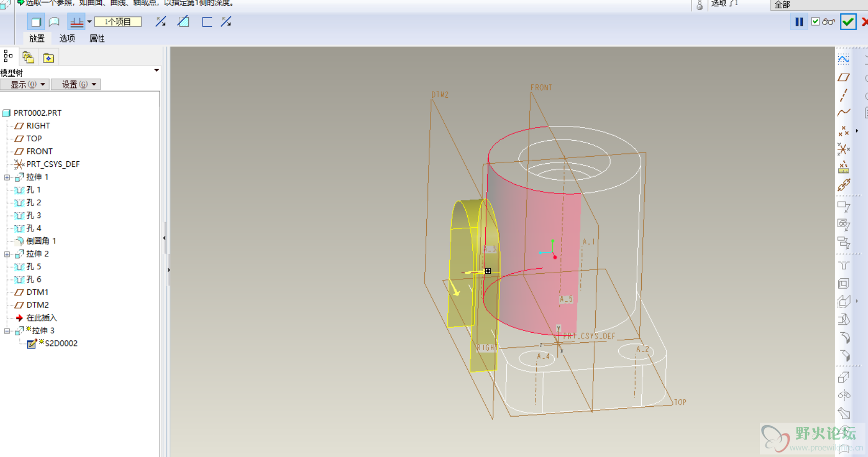Click the remove material icon
868x457 pixels.
point(183,22)
